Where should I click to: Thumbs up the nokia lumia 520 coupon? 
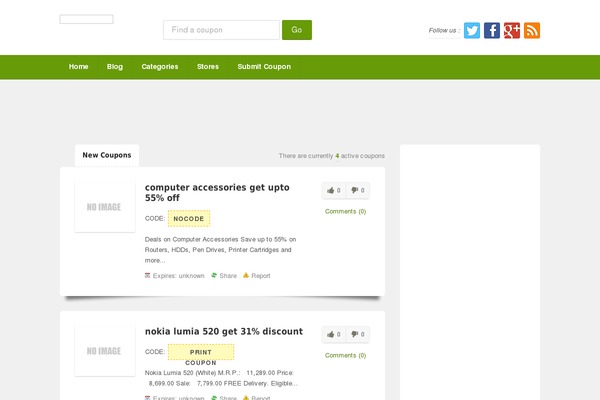(334, 334)
